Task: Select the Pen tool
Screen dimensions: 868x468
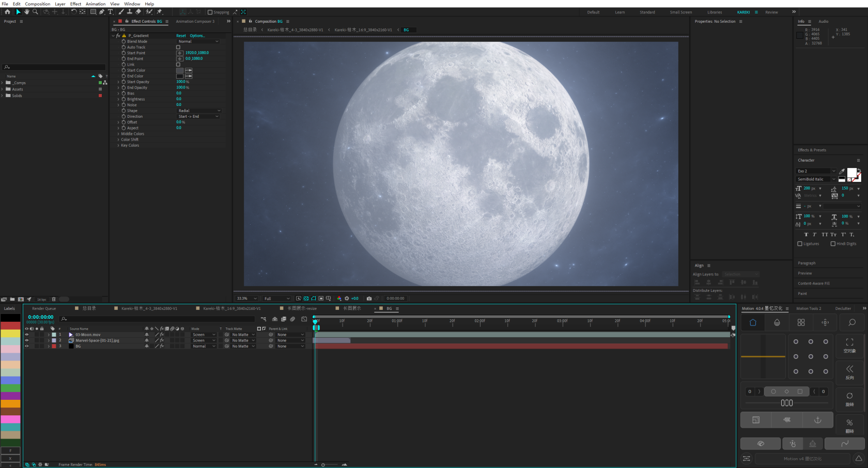Action: [x=102, y=12]
